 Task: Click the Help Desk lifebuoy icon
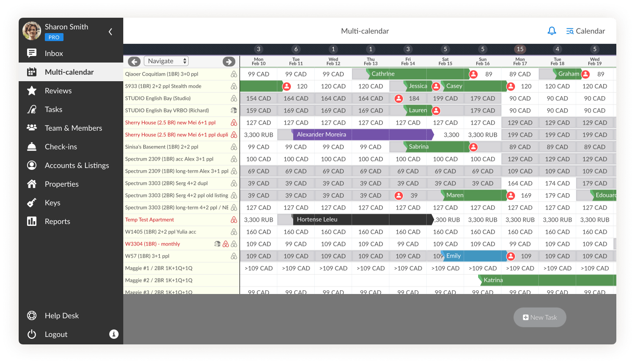pyautogui.click(x=32, y=315)
